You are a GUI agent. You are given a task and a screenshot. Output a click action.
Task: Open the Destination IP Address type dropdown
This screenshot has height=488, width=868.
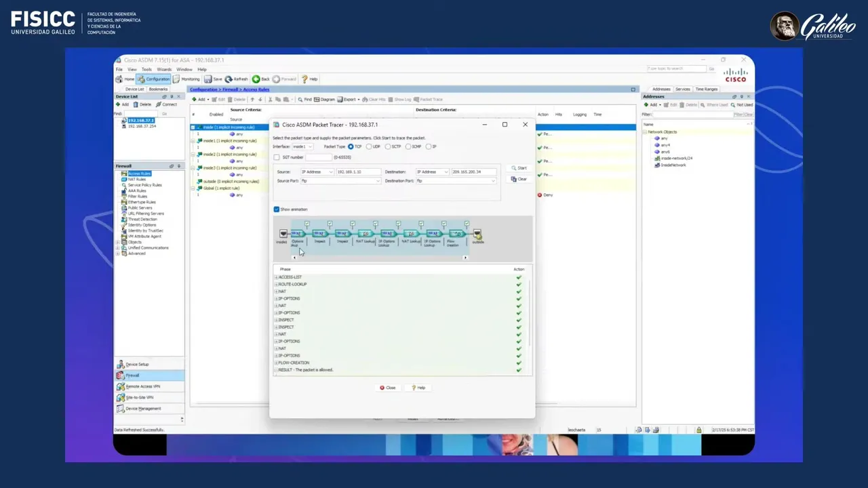coord(433,172)
